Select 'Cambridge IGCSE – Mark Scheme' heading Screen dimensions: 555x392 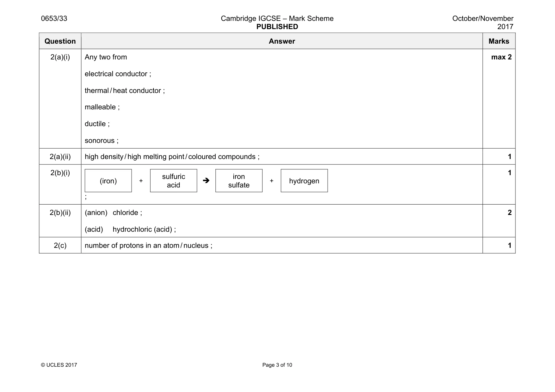(277, 18)
